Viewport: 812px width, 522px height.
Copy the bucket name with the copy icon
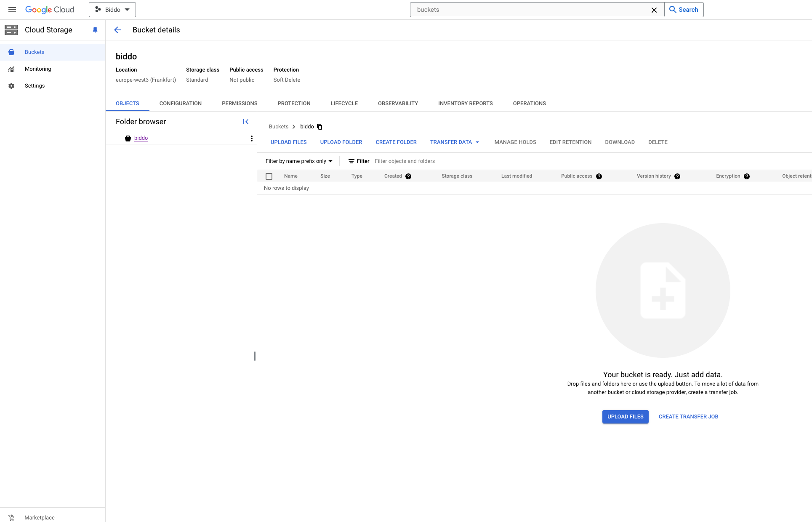tap(319, 127)
